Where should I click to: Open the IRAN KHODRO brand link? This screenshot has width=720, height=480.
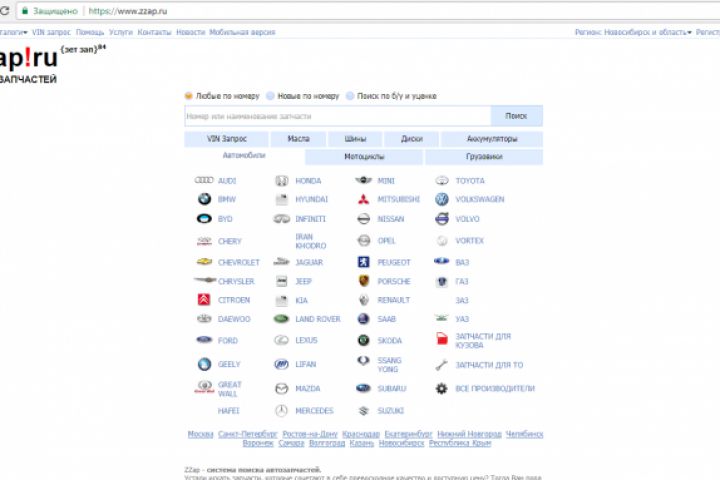311,241
